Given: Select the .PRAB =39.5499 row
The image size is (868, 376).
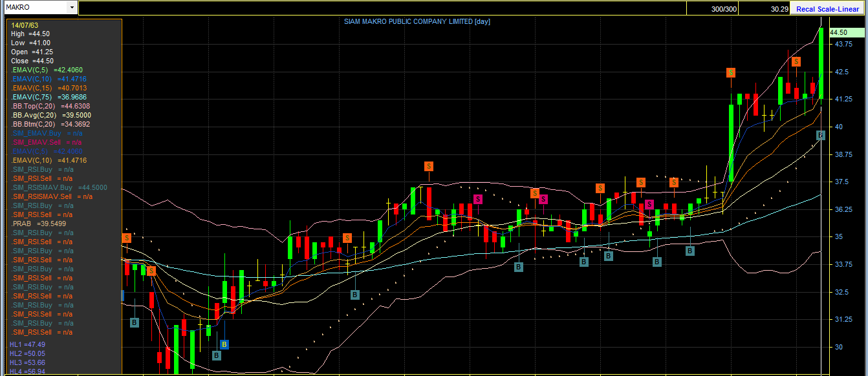Looking at the screenshot, I should (39, 224).
